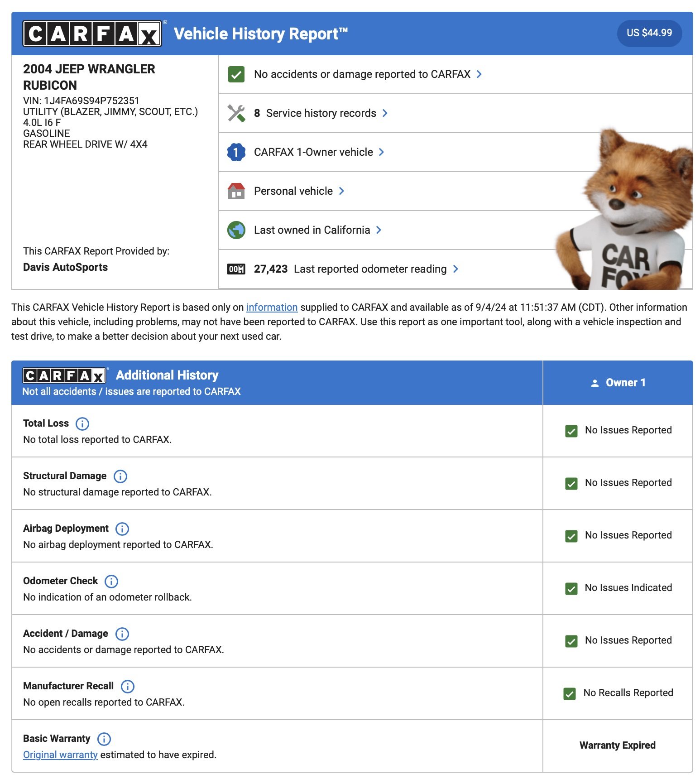Screen dimensions: 700x779
Task: Click the 'Additional History' section title
Action: point(167,375)
